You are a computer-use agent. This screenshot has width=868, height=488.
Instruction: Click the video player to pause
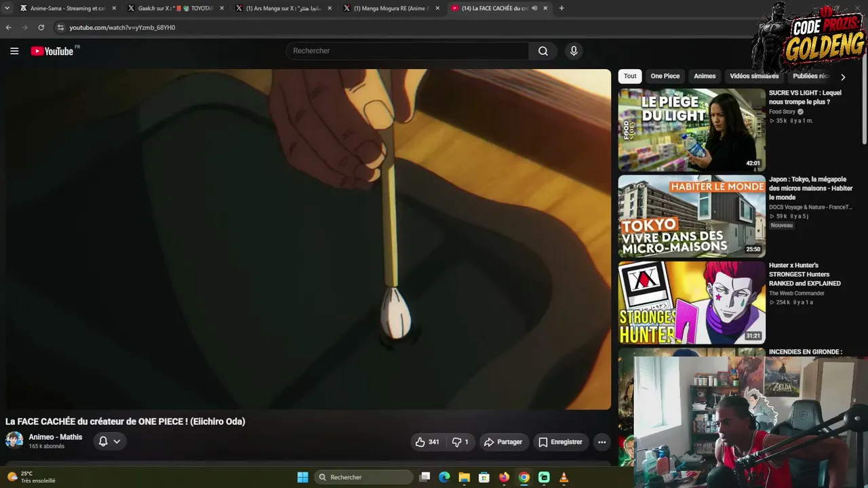[x=309, y=239]
